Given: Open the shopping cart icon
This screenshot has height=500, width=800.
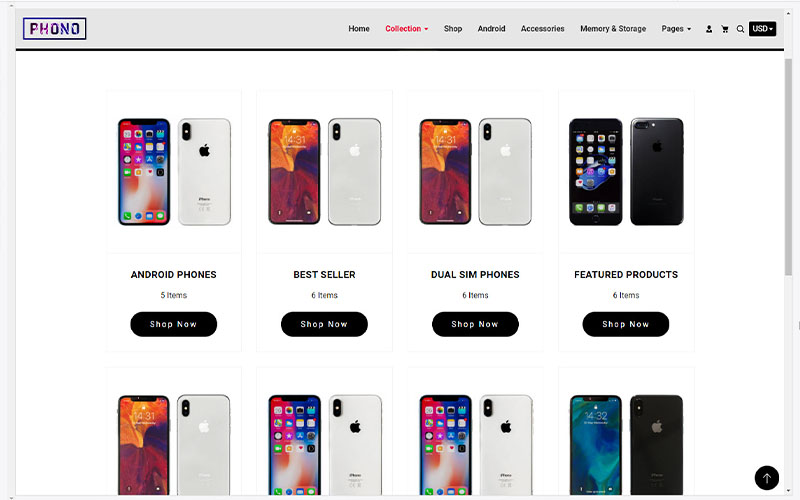Looking at the screenshot, I should (724, 29).
